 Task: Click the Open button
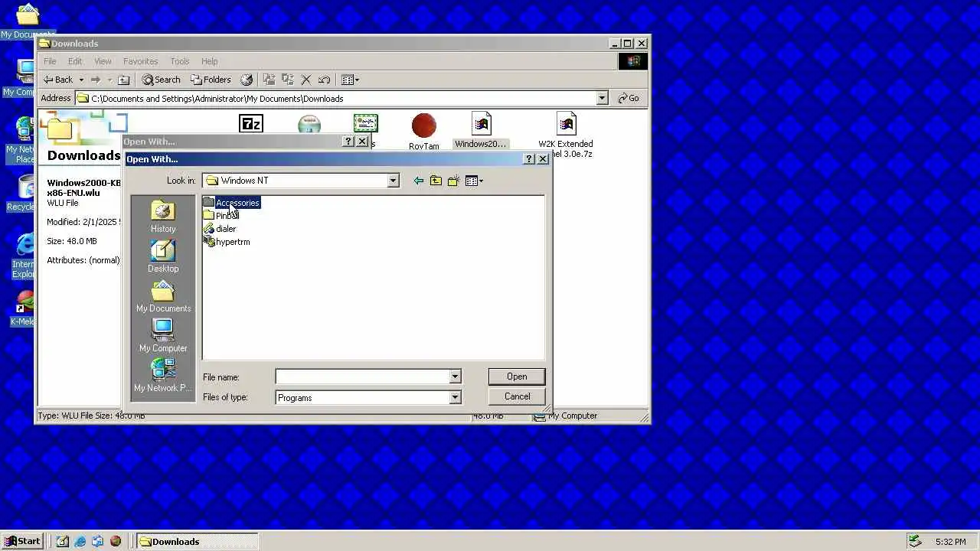[x=517, y=377]
